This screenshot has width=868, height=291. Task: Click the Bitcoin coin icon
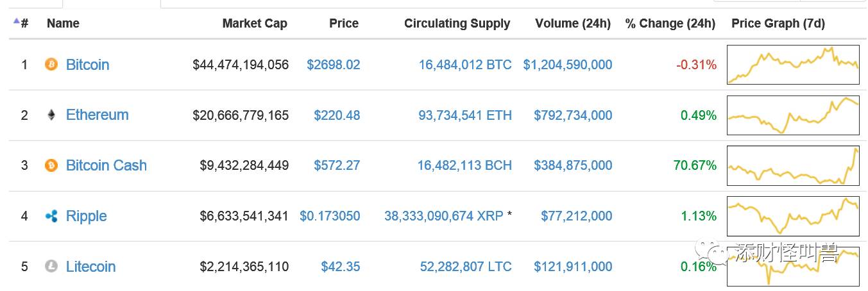coord(51,64)
